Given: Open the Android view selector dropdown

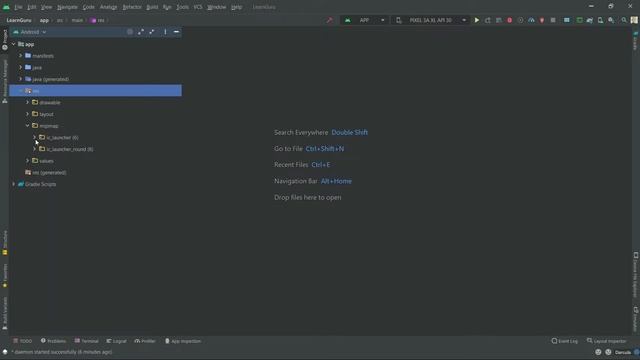Looking at the screenshot, I should click(x=30, y=32).
